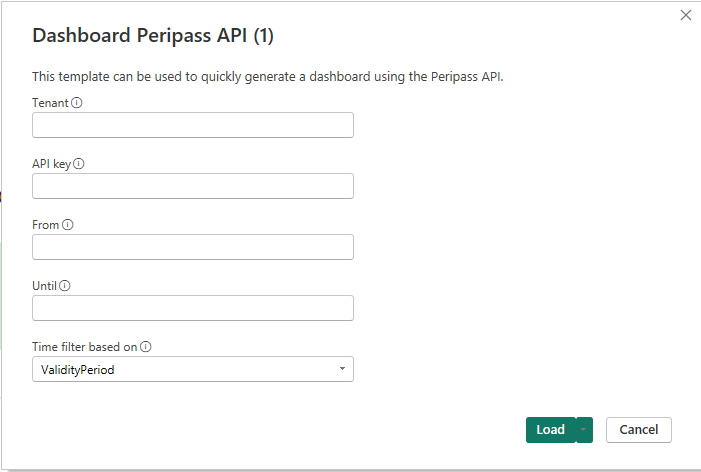Open the ValidityPeriod combo box
The height and width of the screenshot is (472, 701).
point(193,369)
